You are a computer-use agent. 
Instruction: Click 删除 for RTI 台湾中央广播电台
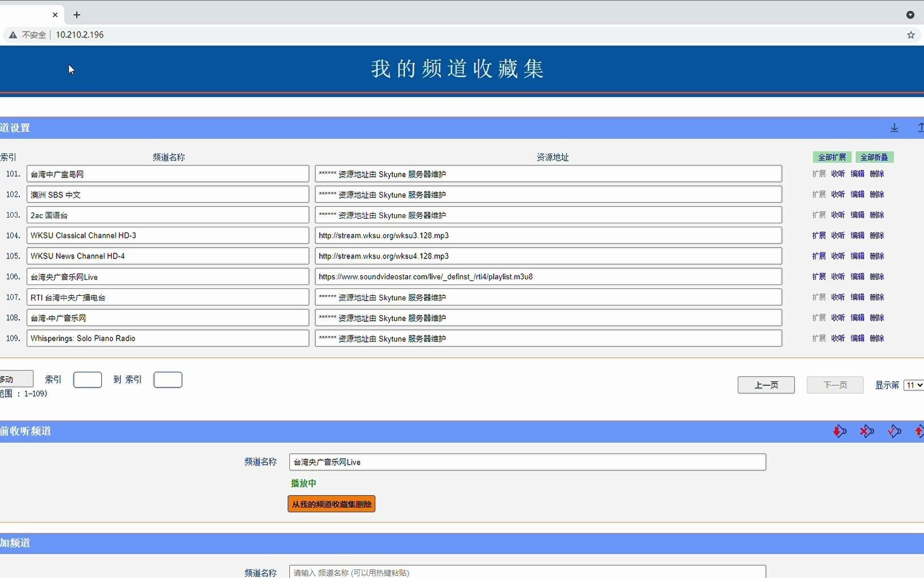877,297
